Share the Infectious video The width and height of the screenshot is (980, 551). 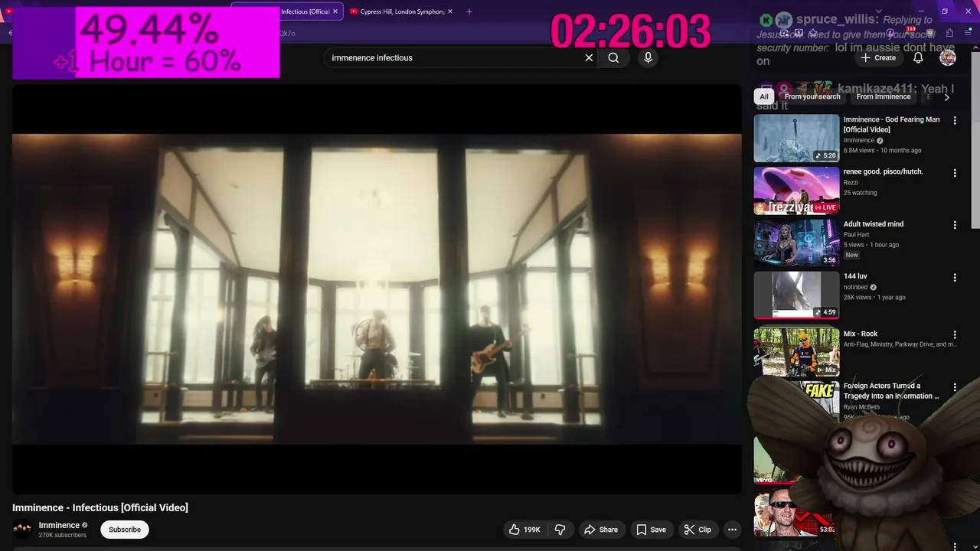601,530
